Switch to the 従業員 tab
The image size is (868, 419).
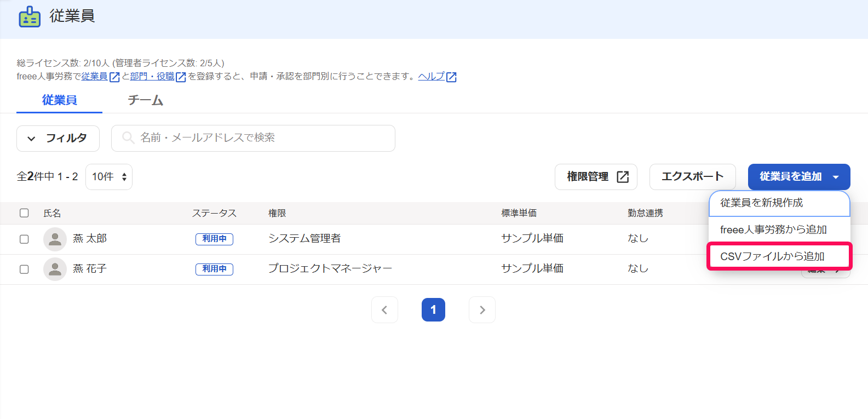coord(59,100)
